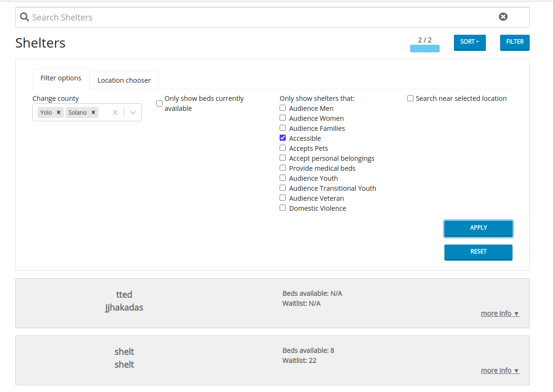Viewport: 553px width, 392px height.
Task: Enable the Accepts Pets filter
Action: (282, 148)
